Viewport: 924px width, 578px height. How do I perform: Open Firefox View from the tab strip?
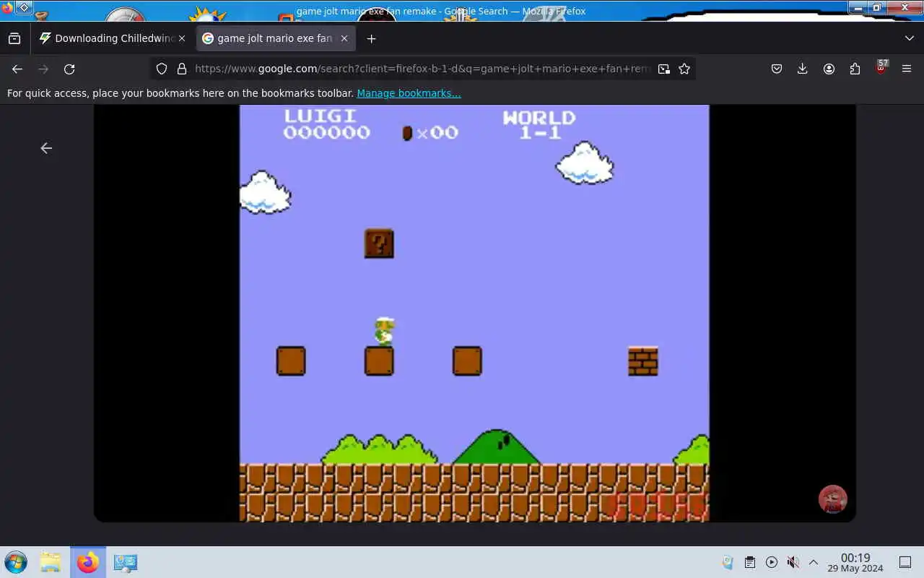[14, 38]
